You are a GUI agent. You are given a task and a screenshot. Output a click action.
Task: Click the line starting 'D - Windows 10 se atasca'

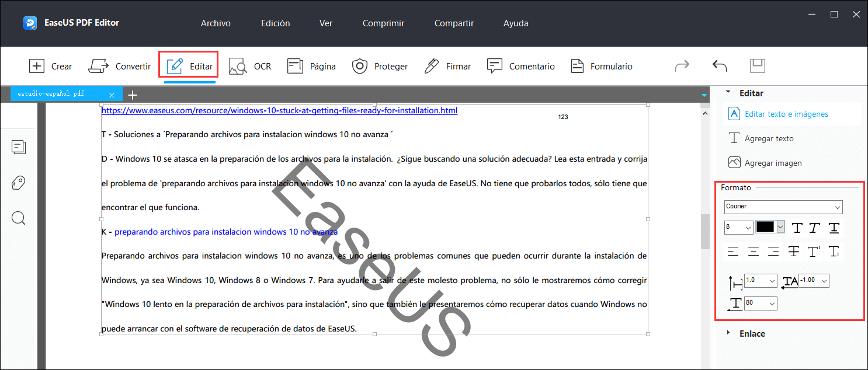coord(374,159)
